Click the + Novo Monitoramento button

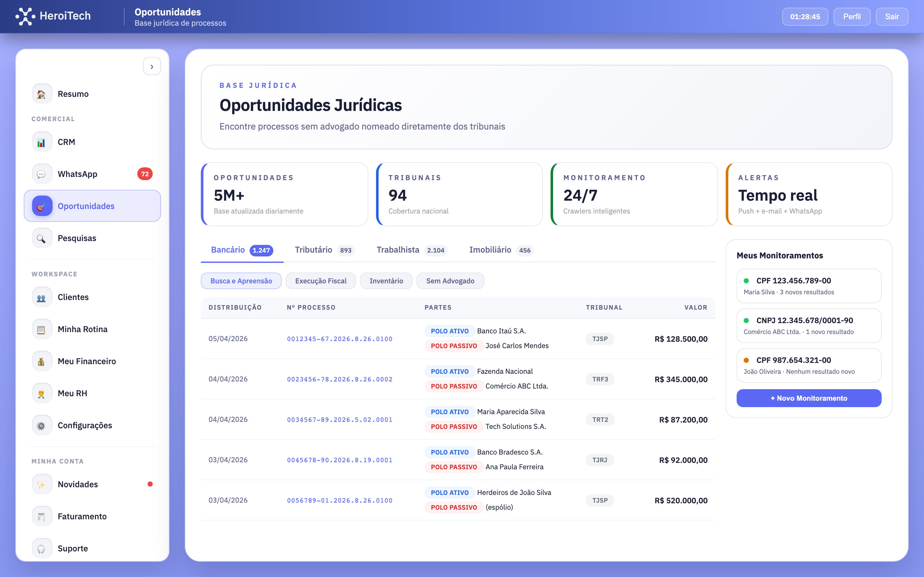click(808, 398)
